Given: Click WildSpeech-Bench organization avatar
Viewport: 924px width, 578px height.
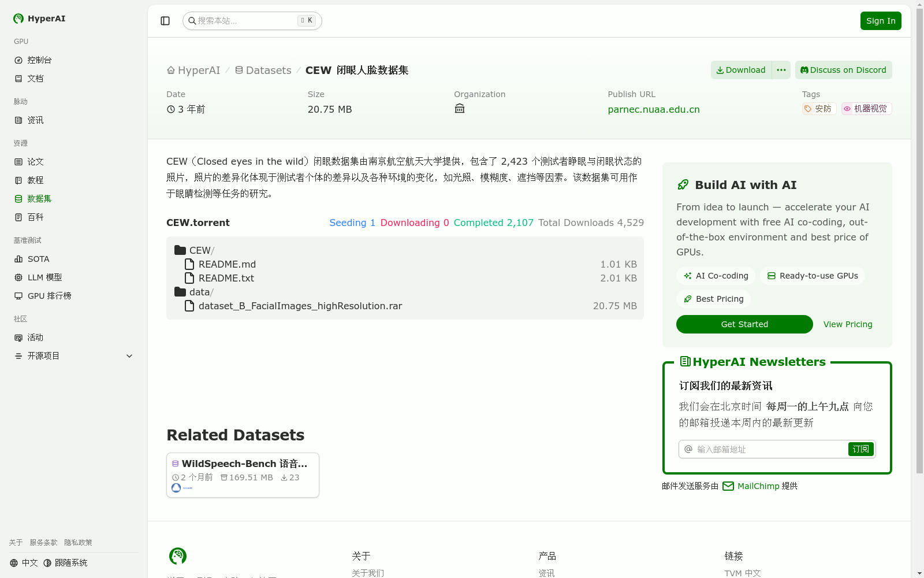Looking at the screenshot, I should (x=176, y=488).
